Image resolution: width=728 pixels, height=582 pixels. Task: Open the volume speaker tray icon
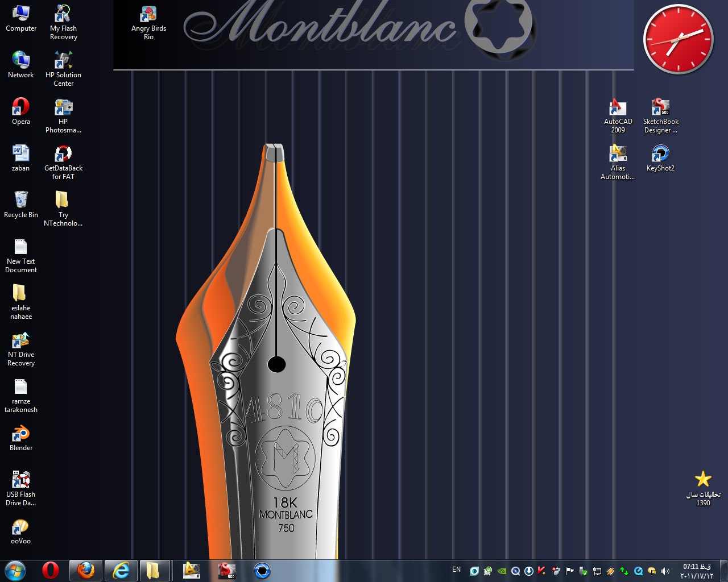click(x=665, y=571)
